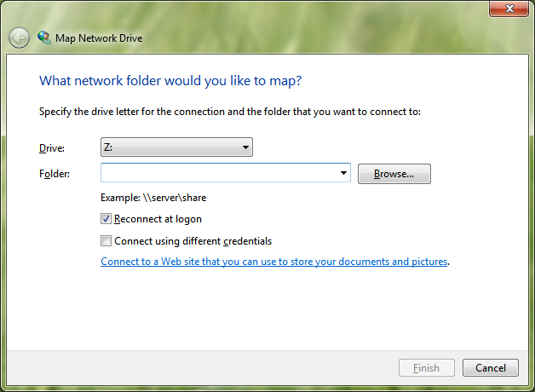The height and width of the screenshot is (392, 535).
Task: Click the \\server\share example text
Action: pos(175,198)
